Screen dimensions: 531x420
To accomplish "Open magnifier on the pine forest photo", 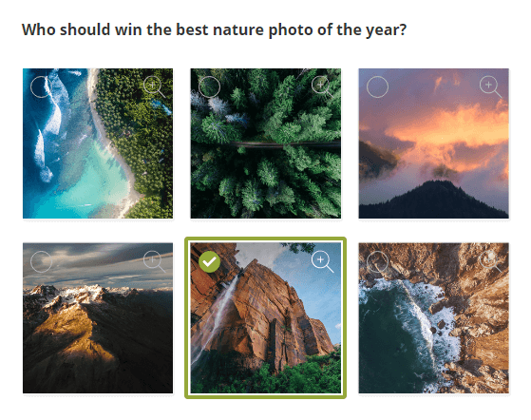I will point(322,86).
